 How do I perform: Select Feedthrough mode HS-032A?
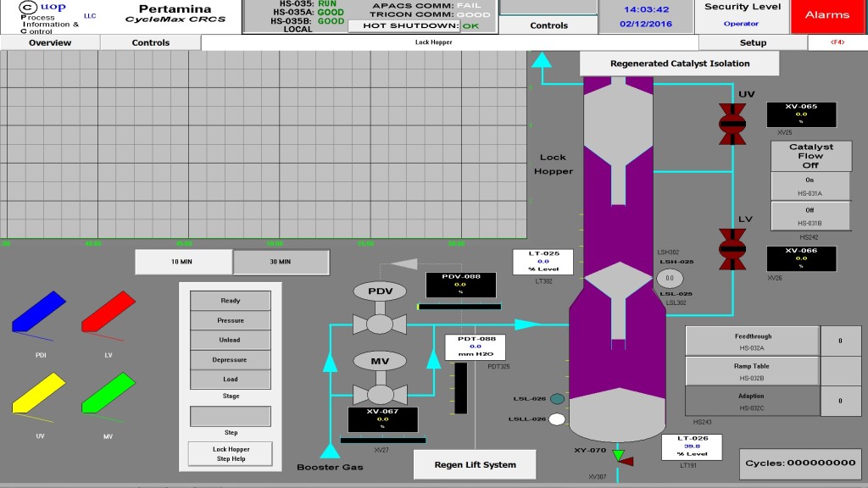tap(752, 341)
